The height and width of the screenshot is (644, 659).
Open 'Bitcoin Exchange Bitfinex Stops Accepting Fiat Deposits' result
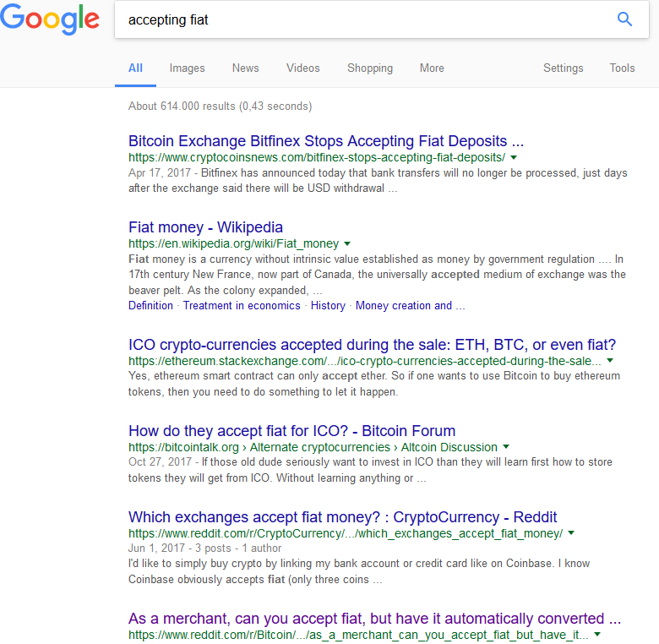point(326,141)
